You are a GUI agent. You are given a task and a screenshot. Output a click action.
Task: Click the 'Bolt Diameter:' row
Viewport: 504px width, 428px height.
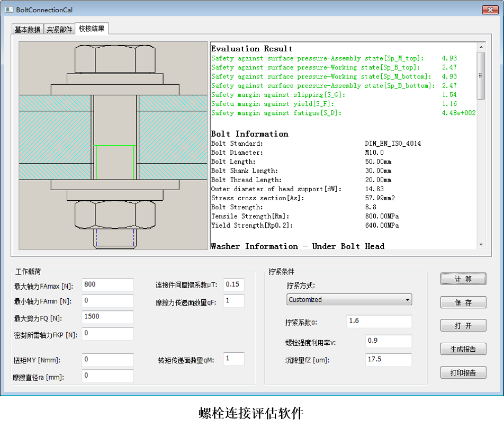[298, 153]
